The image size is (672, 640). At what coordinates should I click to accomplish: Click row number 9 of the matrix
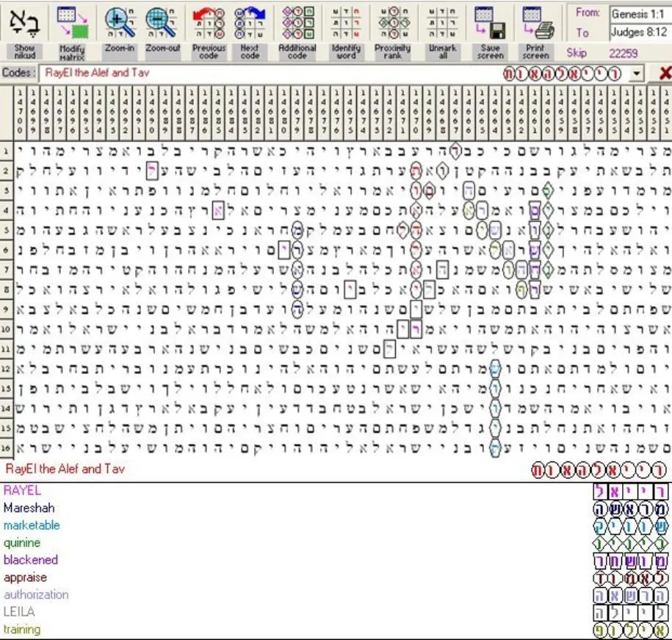pos(7,309)
